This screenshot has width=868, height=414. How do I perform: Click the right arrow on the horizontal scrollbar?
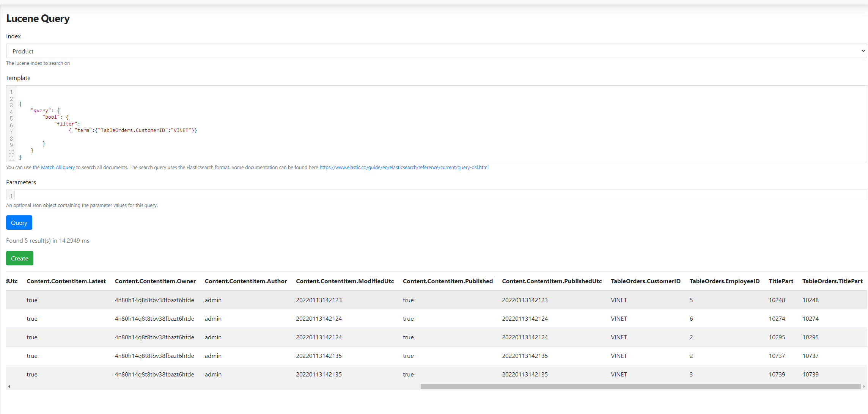[x=864, y=386]
